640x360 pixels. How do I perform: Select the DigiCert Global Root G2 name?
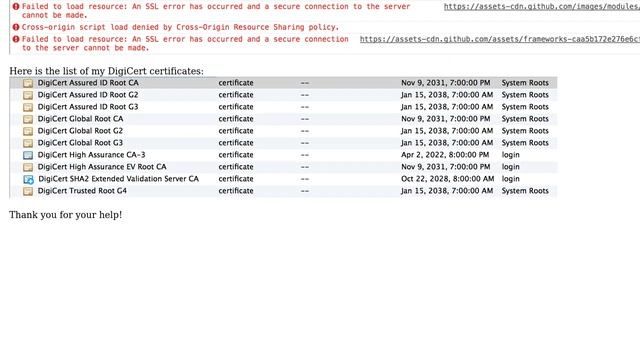pyautogui.click(x=80, y=131)
